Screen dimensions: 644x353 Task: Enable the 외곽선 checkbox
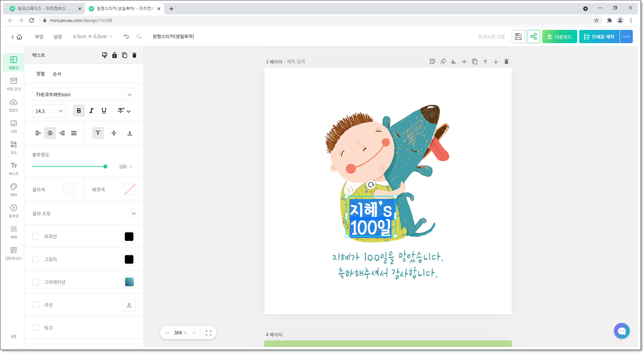coord(36,236)
